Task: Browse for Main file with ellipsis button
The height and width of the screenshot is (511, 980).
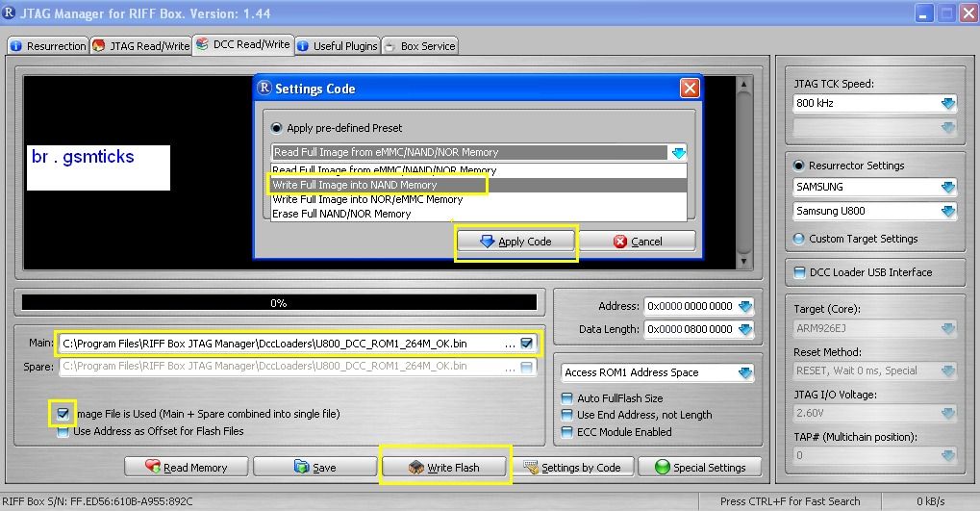Action: coord(510,344)
